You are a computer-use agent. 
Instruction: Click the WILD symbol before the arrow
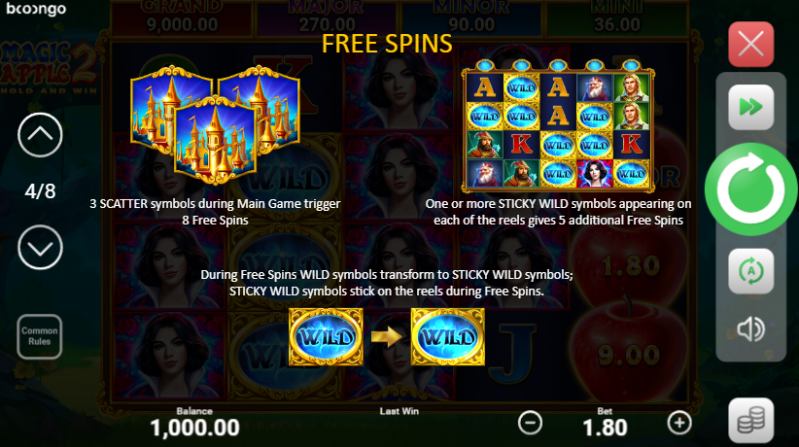pos(326,337)
